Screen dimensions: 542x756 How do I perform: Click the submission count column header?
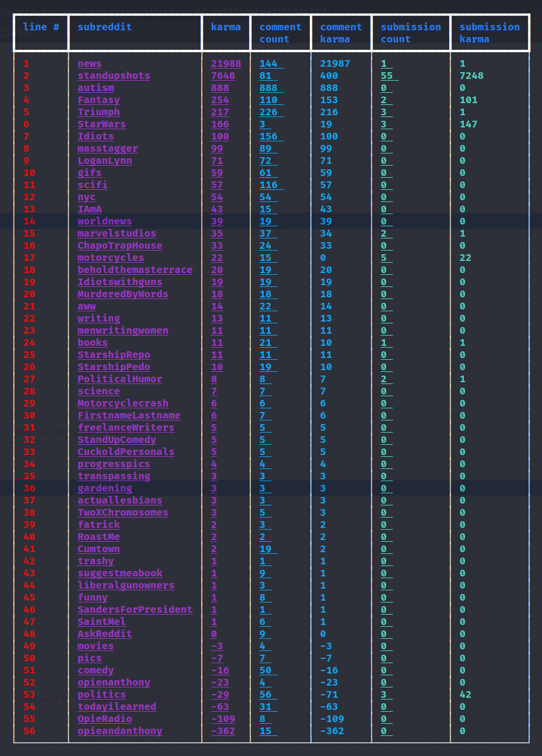click(411, 33)
